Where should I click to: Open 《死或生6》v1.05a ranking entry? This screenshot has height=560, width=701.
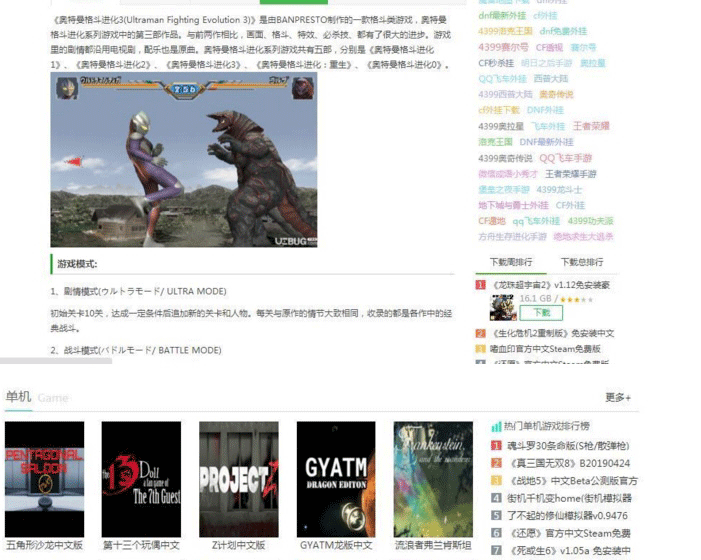pyautogui.click(x=570, y=551)
